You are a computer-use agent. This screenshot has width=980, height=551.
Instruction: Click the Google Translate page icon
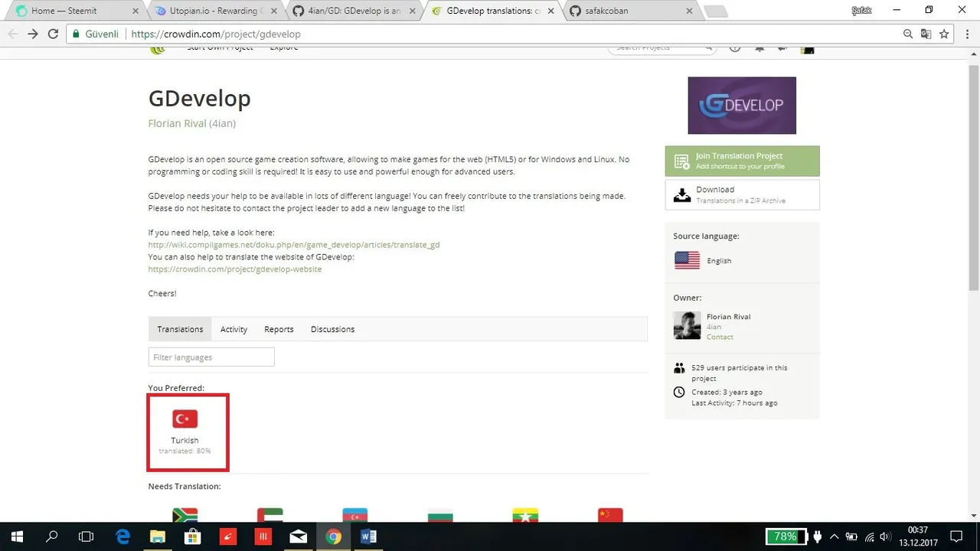[x=926, y=34]
